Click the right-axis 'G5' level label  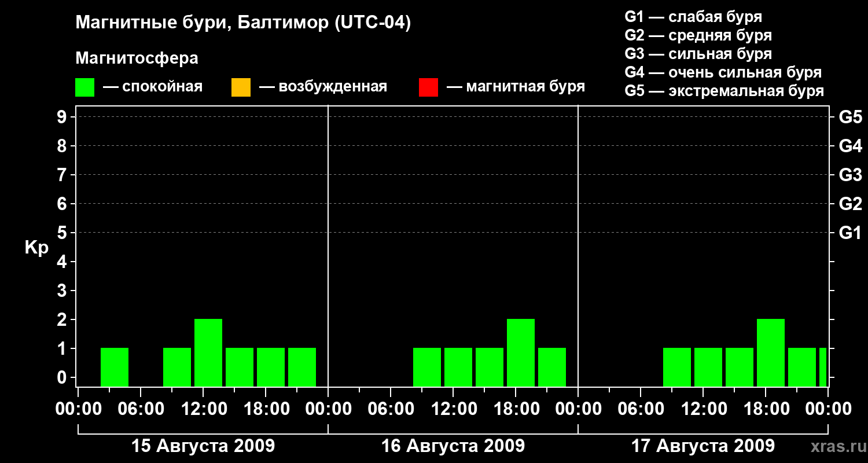click(x=851, y=117)
